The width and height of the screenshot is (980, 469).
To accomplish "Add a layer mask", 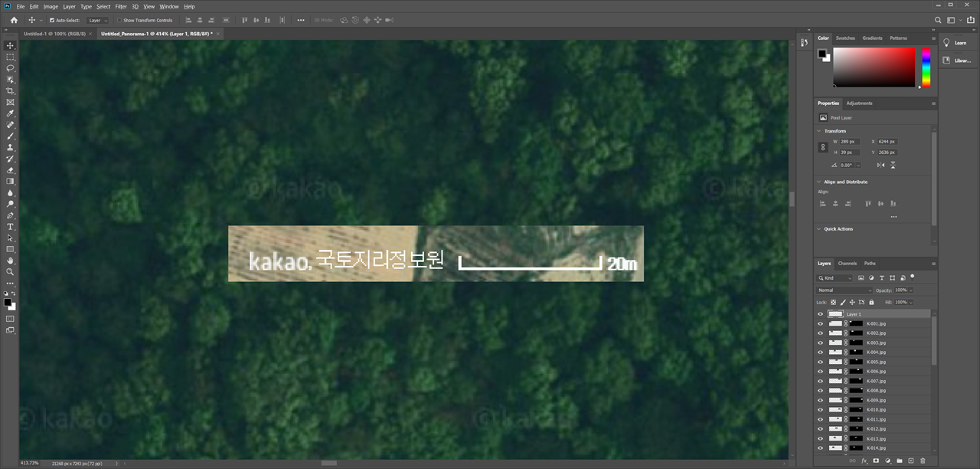I will [876, 461].
